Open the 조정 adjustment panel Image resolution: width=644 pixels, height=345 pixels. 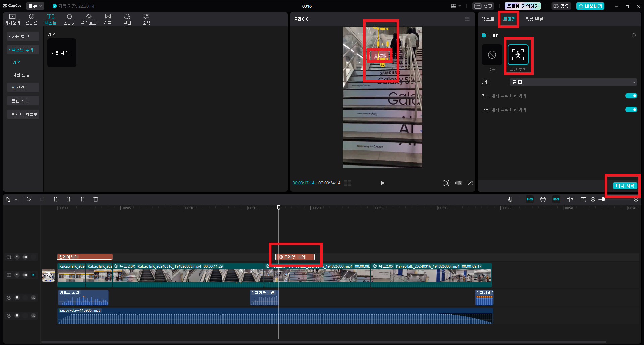point(146,19)
